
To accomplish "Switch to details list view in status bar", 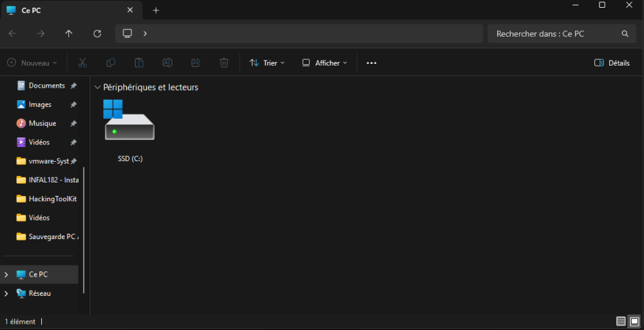I will [621, 321].
